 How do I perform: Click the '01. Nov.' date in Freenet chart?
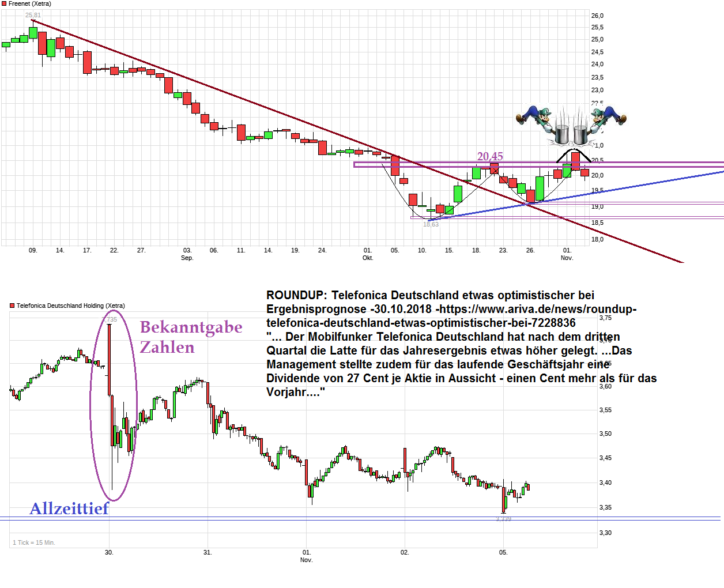pyautogui.click(x=567, y=254)
